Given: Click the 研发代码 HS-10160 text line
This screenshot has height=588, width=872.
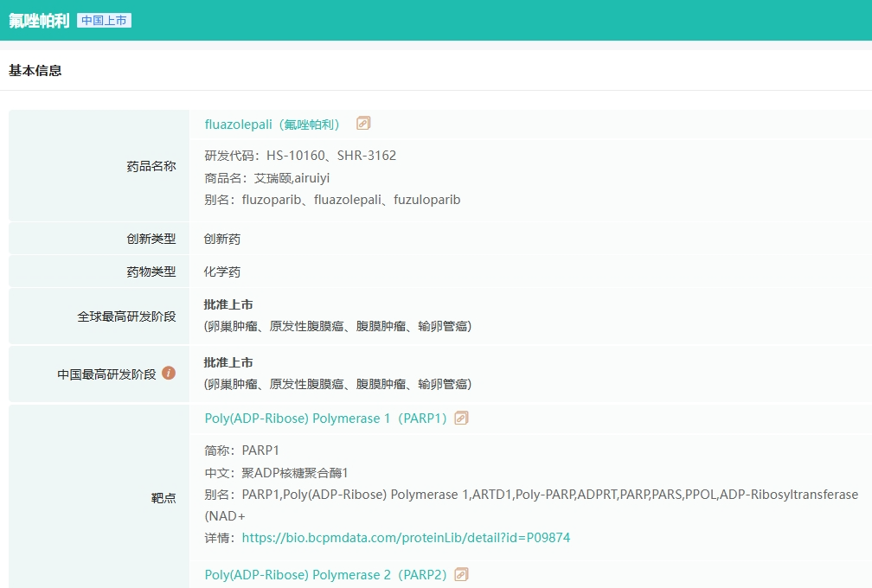Looking at the screenshot, I should click(x=300, y=156).
